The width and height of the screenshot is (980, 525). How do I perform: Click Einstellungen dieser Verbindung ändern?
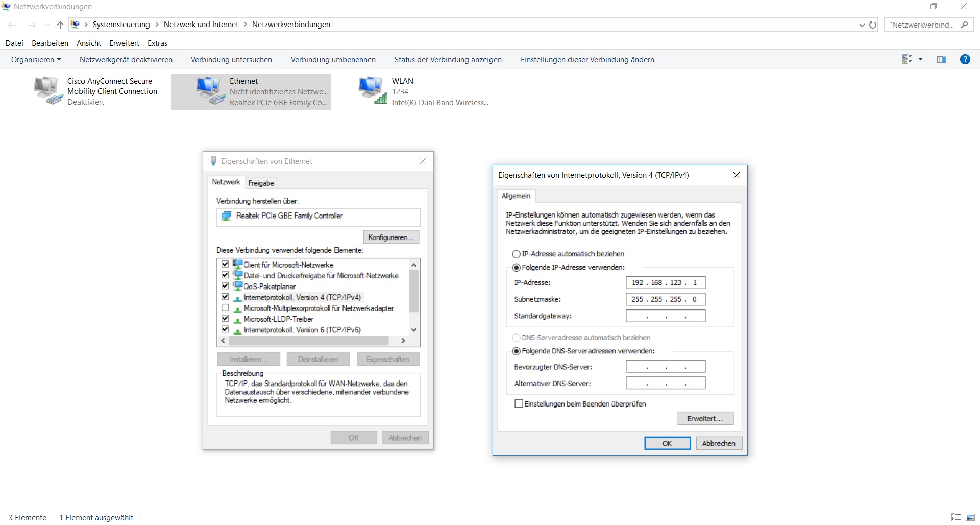tap(587, 60)
